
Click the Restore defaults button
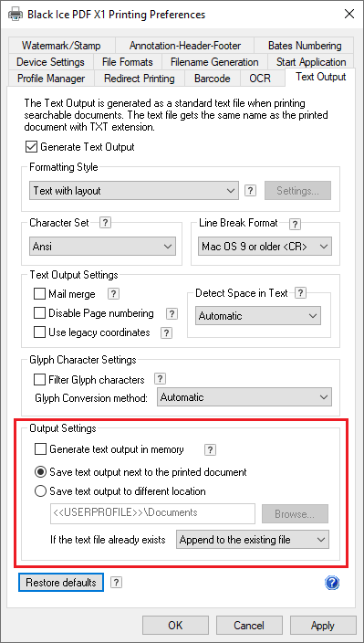[x=61, y=583]
